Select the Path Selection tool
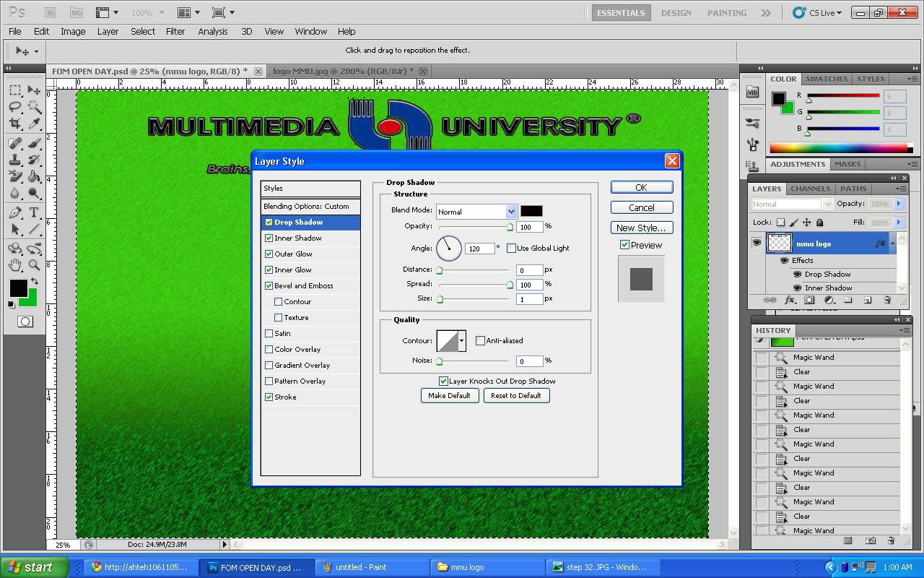The image size is (924, 578). pyautogui.click(x=15, y=230)
